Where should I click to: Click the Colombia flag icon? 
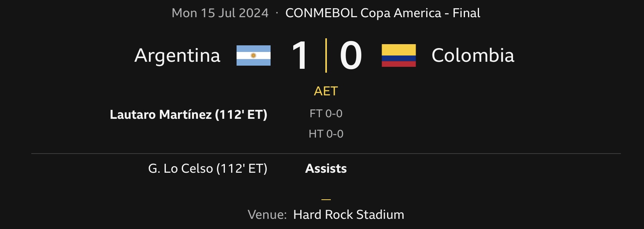pos(398,55)
